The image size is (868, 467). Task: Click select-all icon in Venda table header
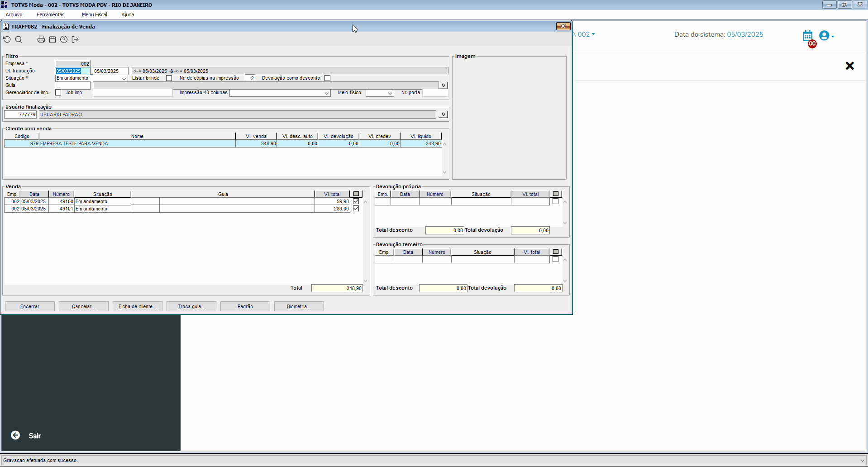(356, 194)
